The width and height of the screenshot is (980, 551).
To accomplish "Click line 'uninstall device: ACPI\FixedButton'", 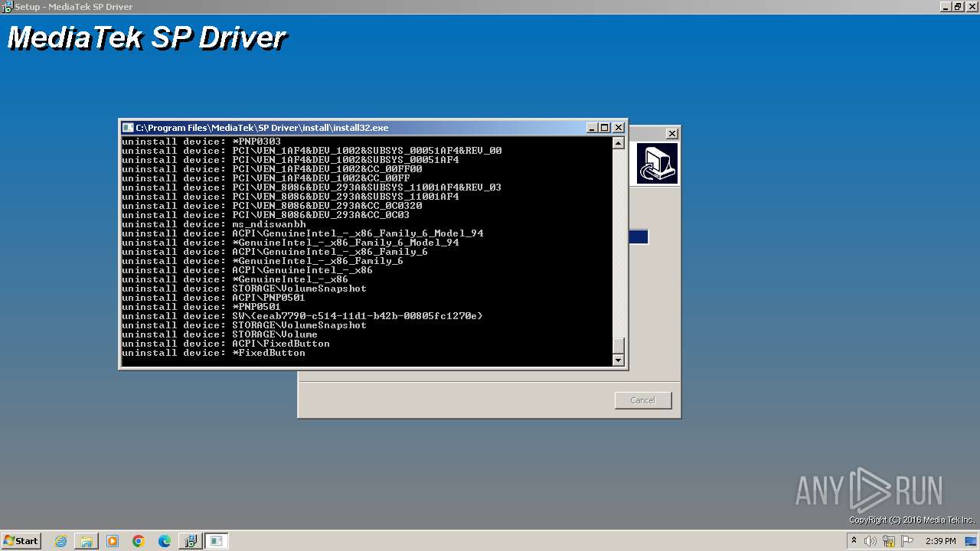I will [x=226, y=344].
